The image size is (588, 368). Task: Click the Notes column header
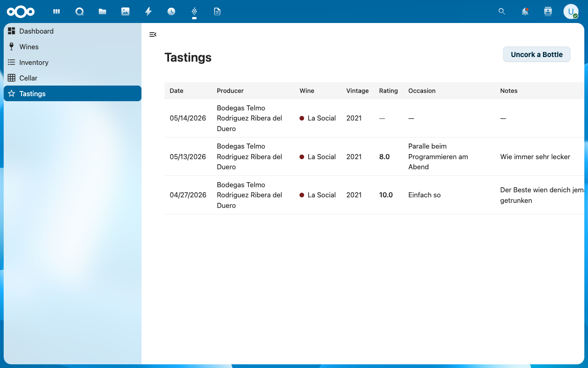[x=509, y=91]
